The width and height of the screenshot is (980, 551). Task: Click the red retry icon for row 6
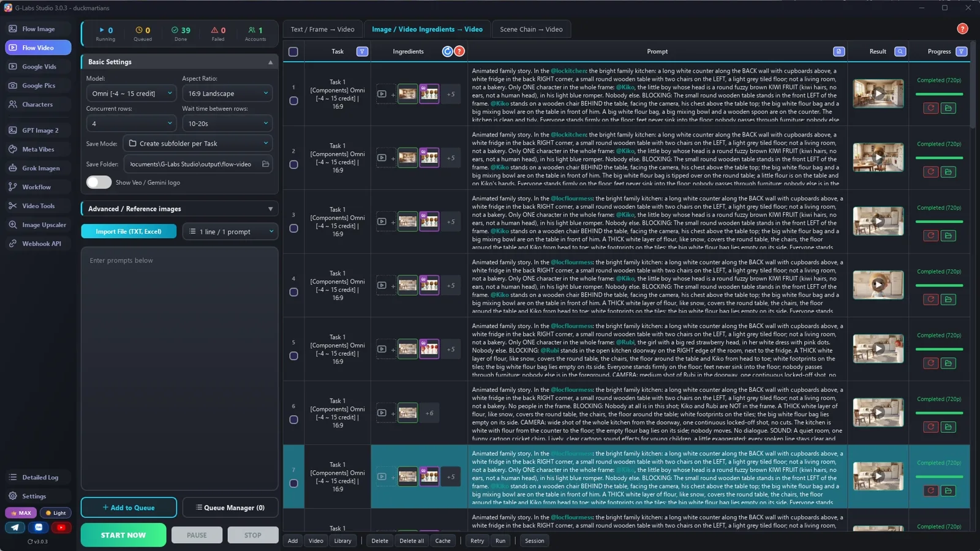[x=930, y=427]
